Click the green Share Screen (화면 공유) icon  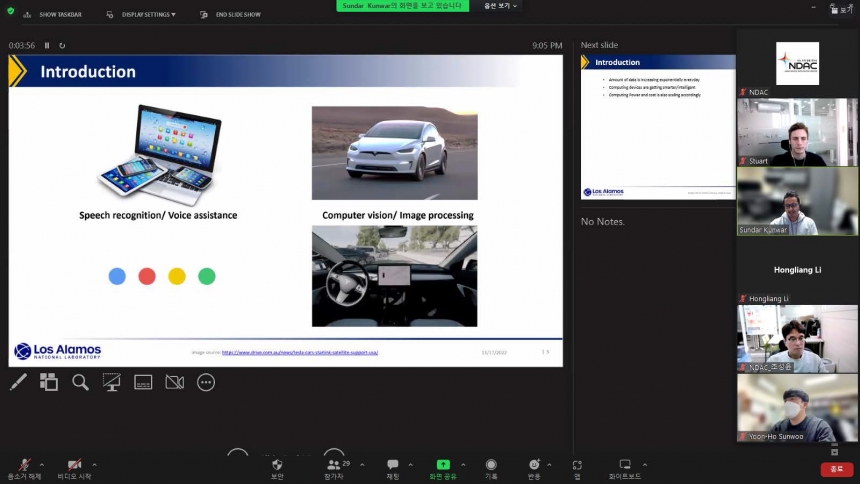443,465
